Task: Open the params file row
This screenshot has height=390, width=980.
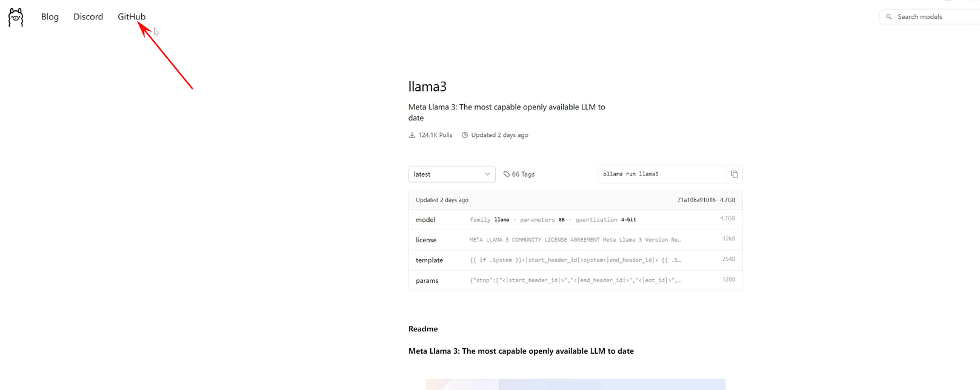Action: (x=575, y=280)
